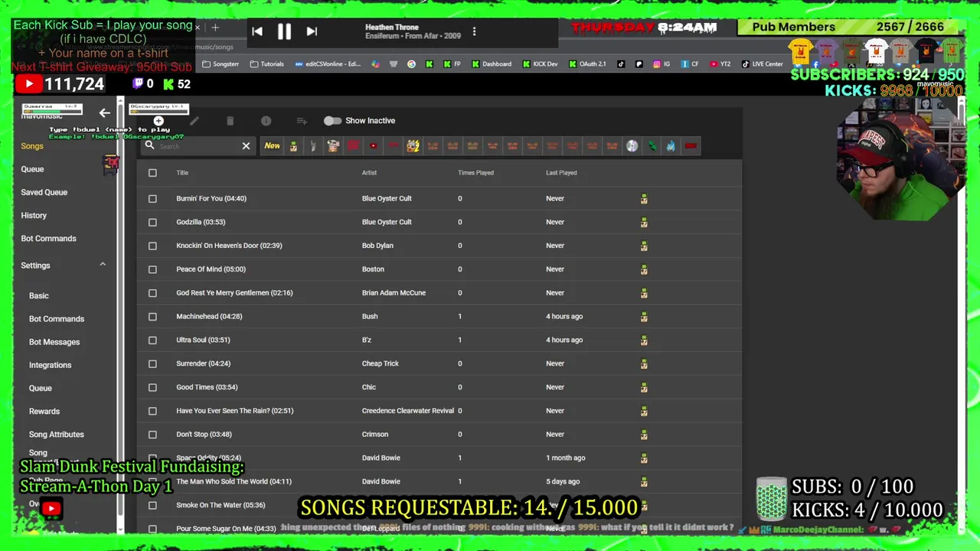Click the attribute icon in Ultra Soul row
The image size is (980, 551).
[644, 341]
